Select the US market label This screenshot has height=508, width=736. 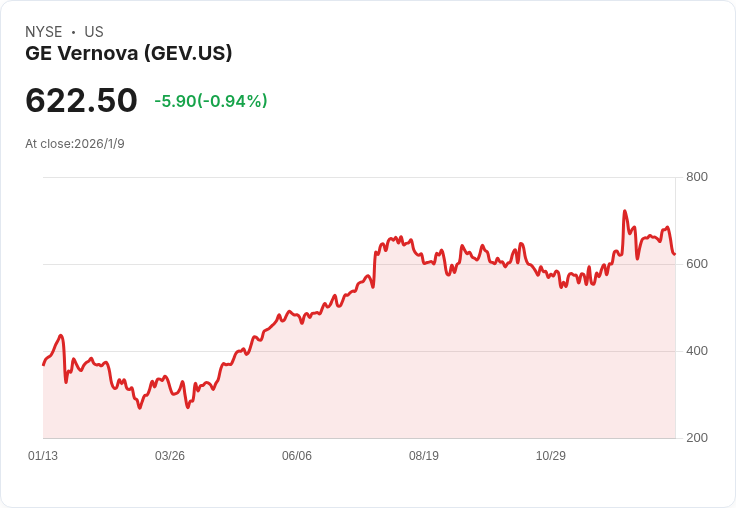coord(94,32)
